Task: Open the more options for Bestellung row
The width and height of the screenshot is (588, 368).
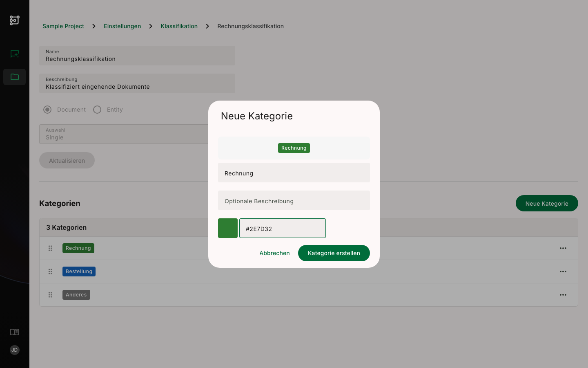Action: click(563, 272)
